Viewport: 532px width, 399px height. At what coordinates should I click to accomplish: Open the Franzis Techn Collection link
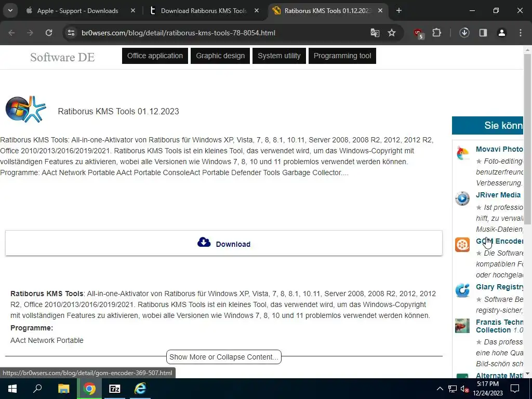pyautogui.click(x=499, y=326)
